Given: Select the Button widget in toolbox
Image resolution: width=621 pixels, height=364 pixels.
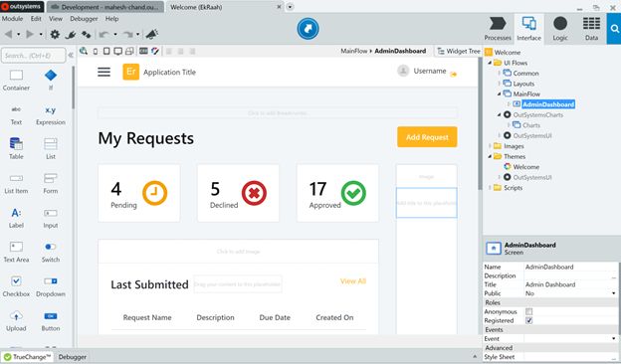Looking at the screenshot, I should coord(51,321).
